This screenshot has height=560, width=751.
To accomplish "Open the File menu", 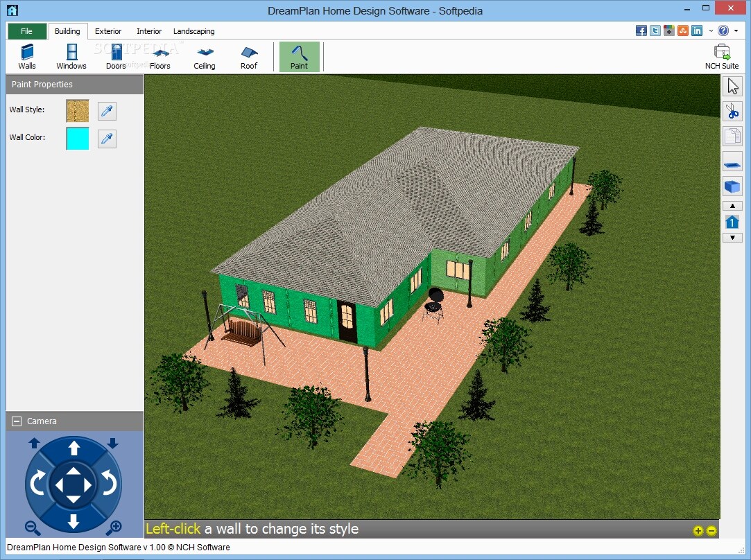I will tap(26, 30).
